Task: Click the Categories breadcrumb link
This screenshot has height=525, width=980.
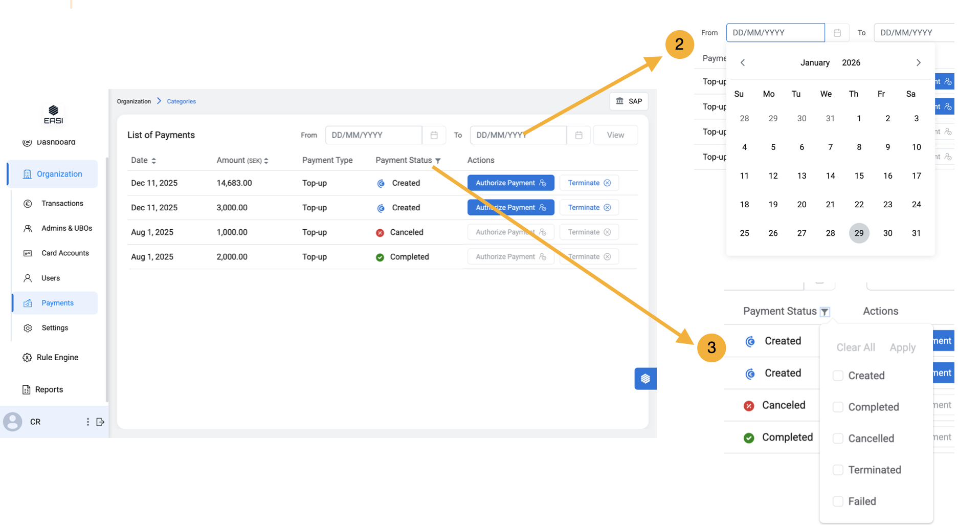Action: tap(181, 101)
